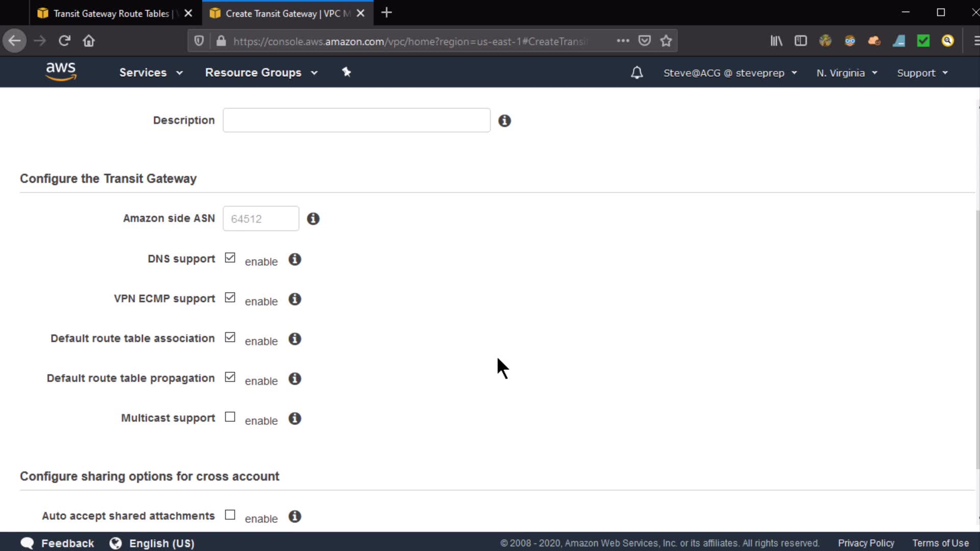The image size is (980, 551).
Task: Uncheck VPN ECMP support
Action: pyautogui.click(x=230, y=298)
